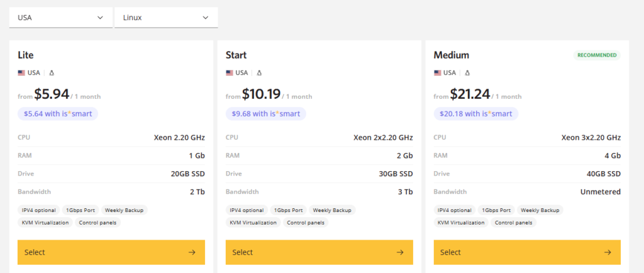Click Control panels tag on Lite plan
Screen dimensions: 644x273
click(x=97, y=223)
